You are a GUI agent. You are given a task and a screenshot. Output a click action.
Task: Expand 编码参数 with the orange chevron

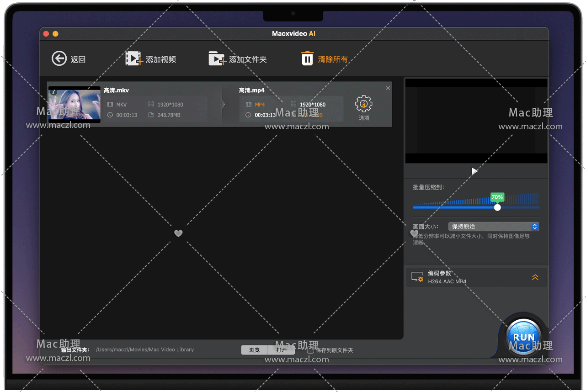coord(535,277)
